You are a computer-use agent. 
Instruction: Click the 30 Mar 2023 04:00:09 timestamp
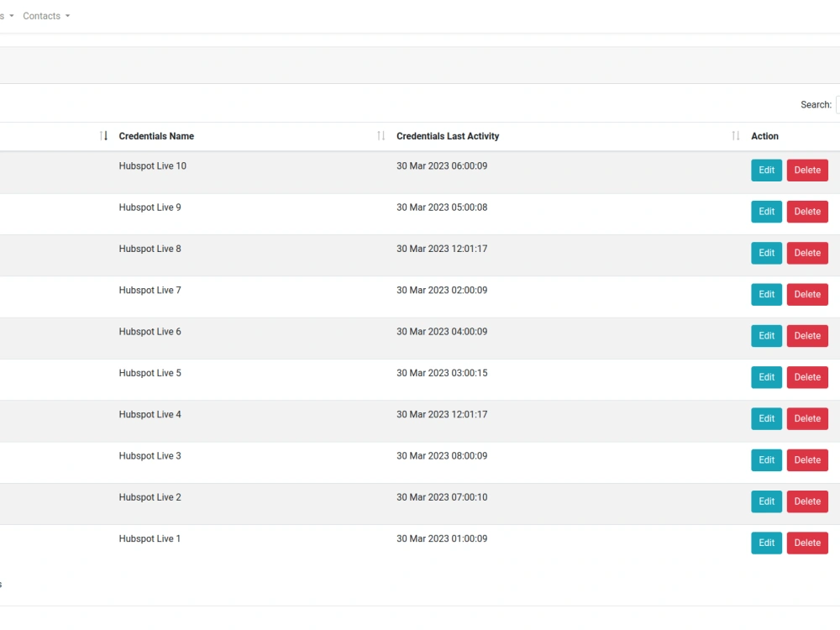click(442, 332)
